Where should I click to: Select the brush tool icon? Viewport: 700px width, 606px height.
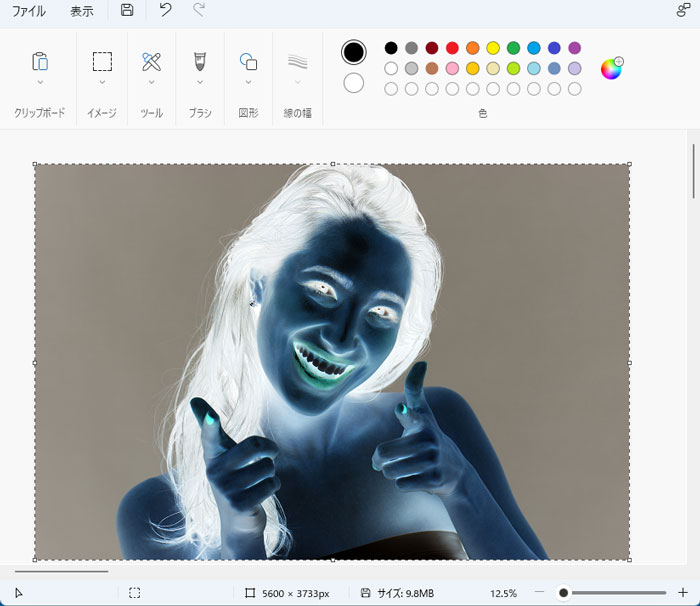point(200,62)
